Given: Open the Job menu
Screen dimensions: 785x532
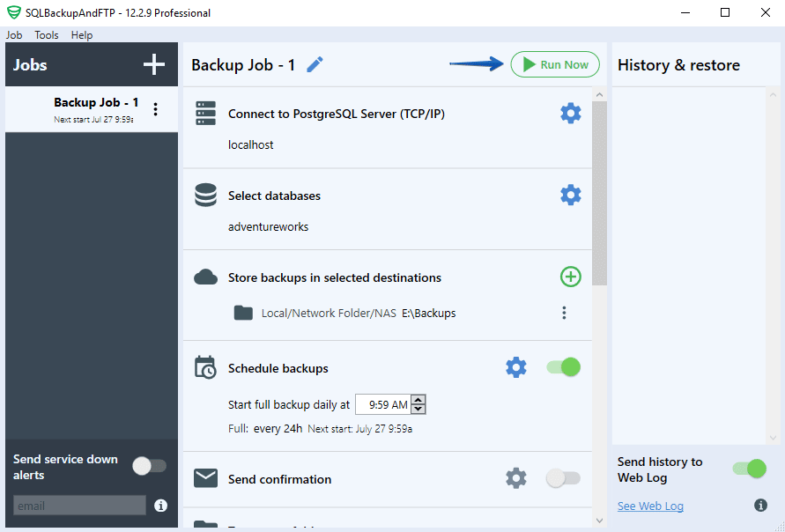Looking at the screenshot, I should click(x=14, y=35).
